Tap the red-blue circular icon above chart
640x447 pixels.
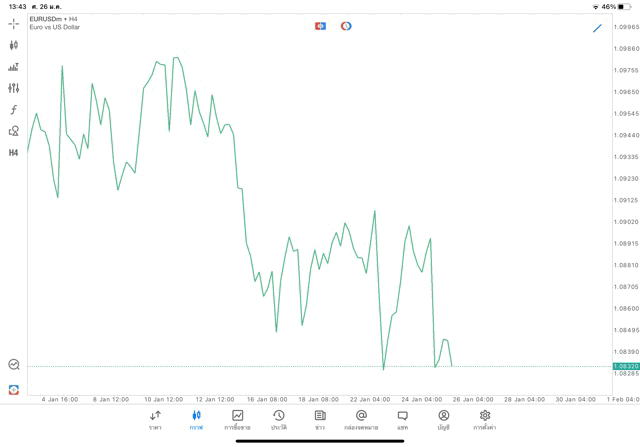coord(346,26)
